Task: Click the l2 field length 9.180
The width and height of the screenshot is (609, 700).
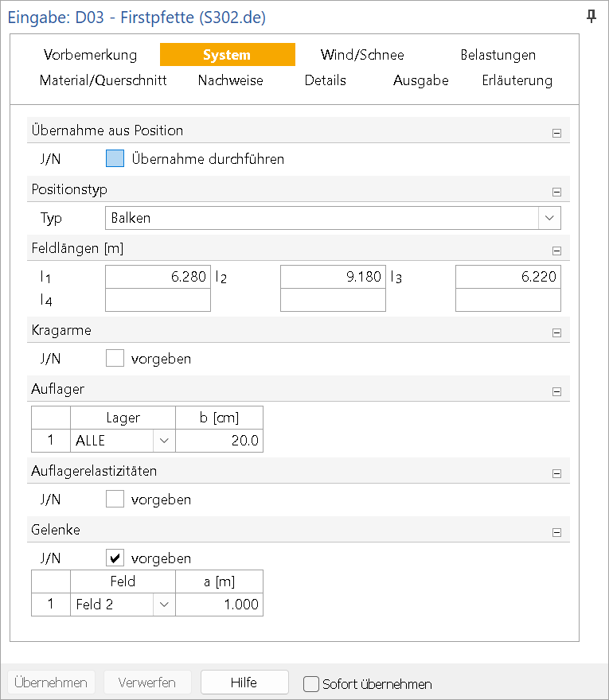Action: pyautogui.click(x=333, y=277)
